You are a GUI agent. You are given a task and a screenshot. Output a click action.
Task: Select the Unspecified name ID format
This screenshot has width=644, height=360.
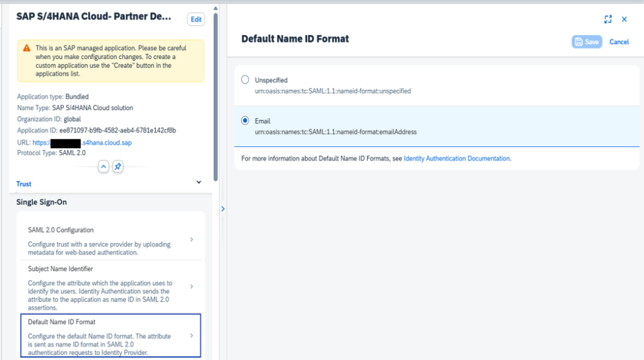245,80
